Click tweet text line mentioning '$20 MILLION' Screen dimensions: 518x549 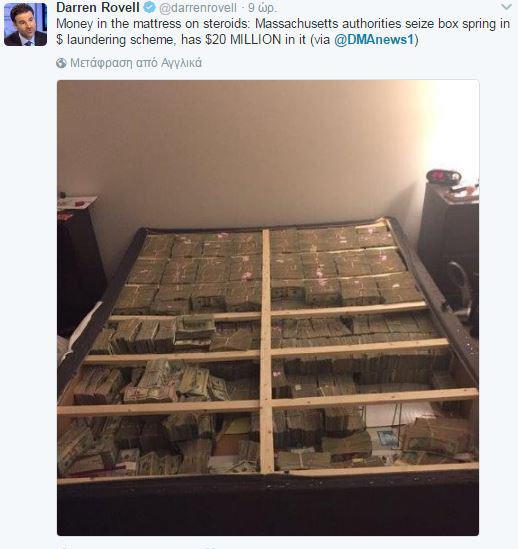pyautogui.click(x=237, y=40)
